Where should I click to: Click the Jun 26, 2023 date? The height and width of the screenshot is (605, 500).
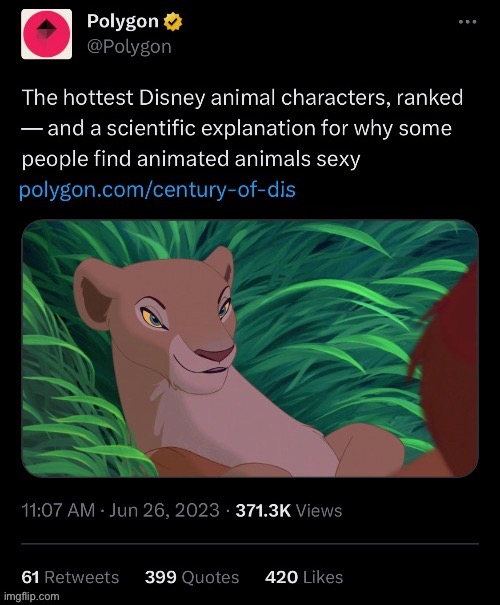point(164,510)
